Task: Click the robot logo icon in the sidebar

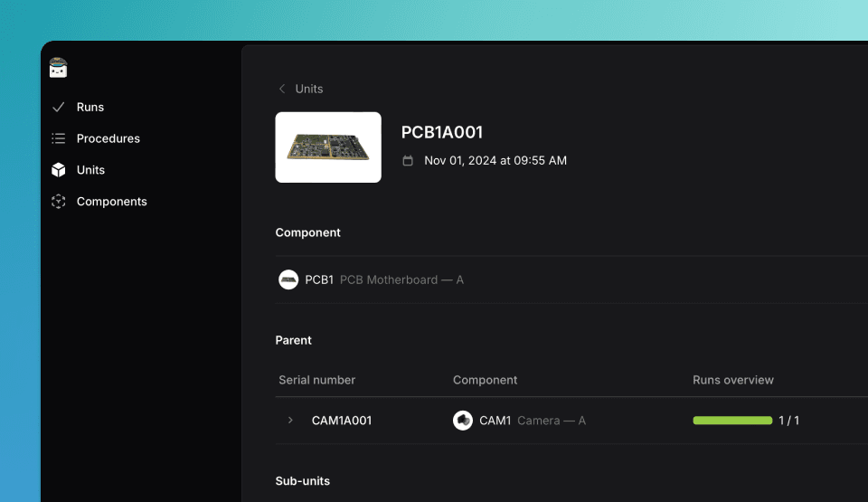Action: [x=58, y=68]
